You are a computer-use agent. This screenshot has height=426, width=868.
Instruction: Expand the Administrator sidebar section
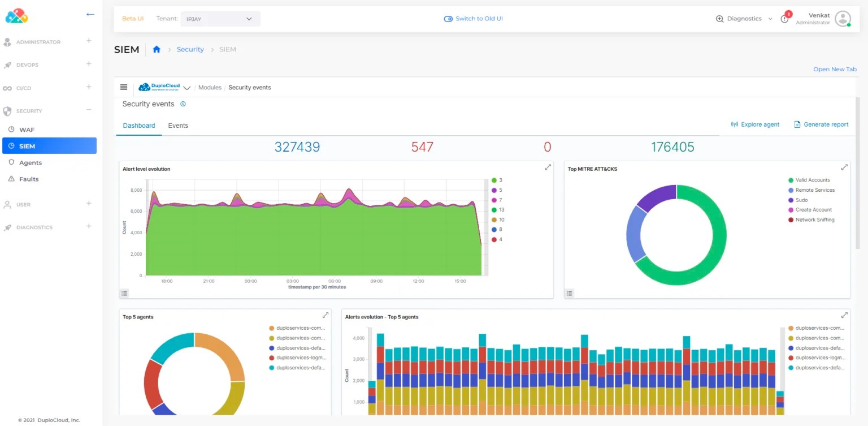point(89,41)
